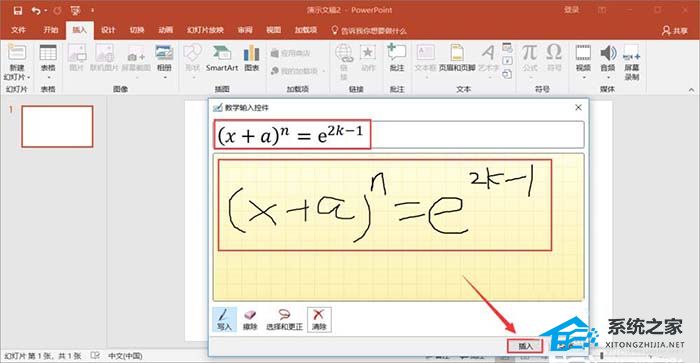
Task: Click the recognized formula preview field
Action: coord(399,134)
